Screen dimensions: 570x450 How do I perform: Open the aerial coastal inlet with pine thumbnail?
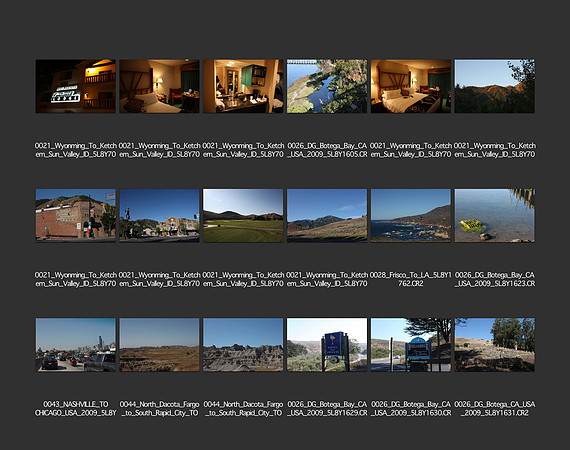pos(327,86)
